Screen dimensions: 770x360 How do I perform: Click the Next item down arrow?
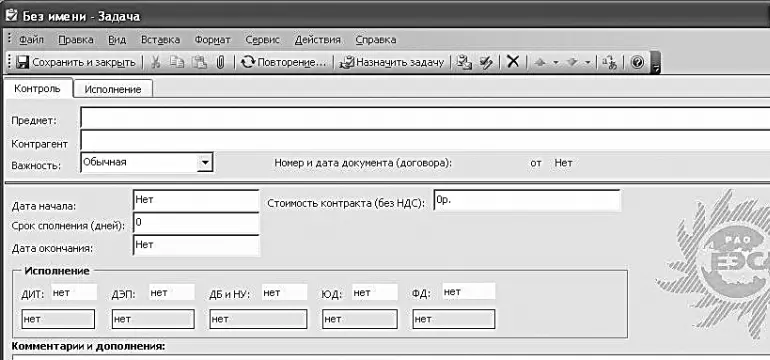[x=572, y=62]
